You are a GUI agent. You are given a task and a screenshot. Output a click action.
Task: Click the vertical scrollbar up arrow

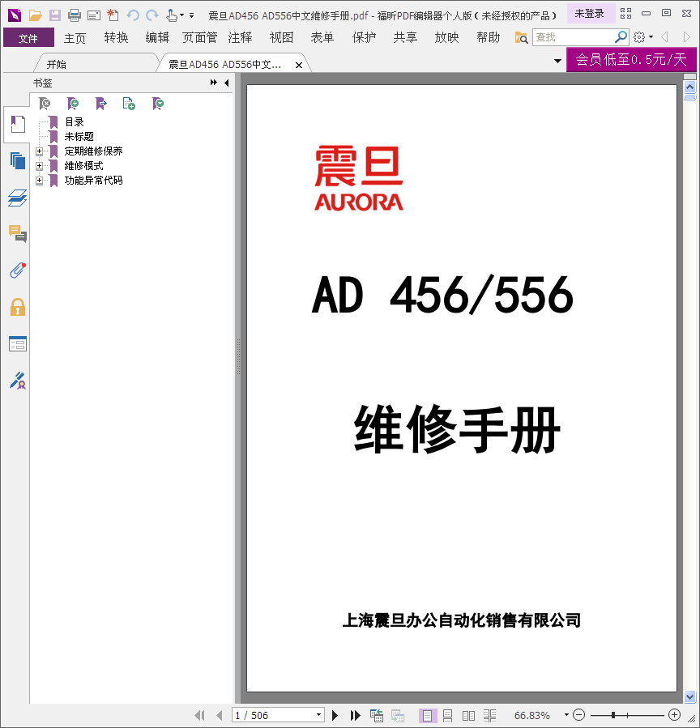689,87
